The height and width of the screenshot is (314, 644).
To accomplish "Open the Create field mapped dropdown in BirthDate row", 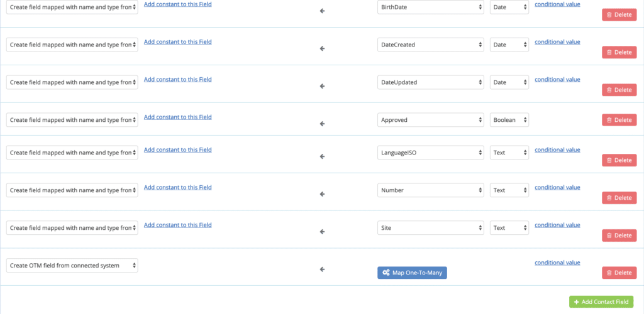I will pos(72,7).
